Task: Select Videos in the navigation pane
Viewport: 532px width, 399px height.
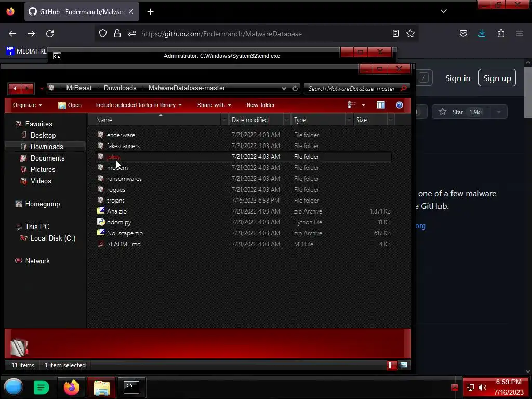Action: pyautogui.click(x=41, y=181)
